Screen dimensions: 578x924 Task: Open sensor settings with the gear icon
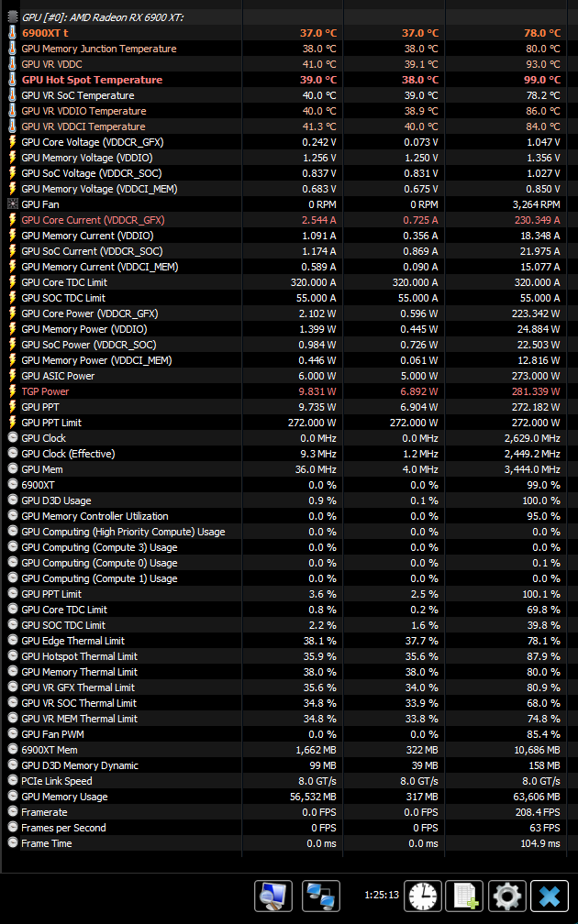point(507,896)
